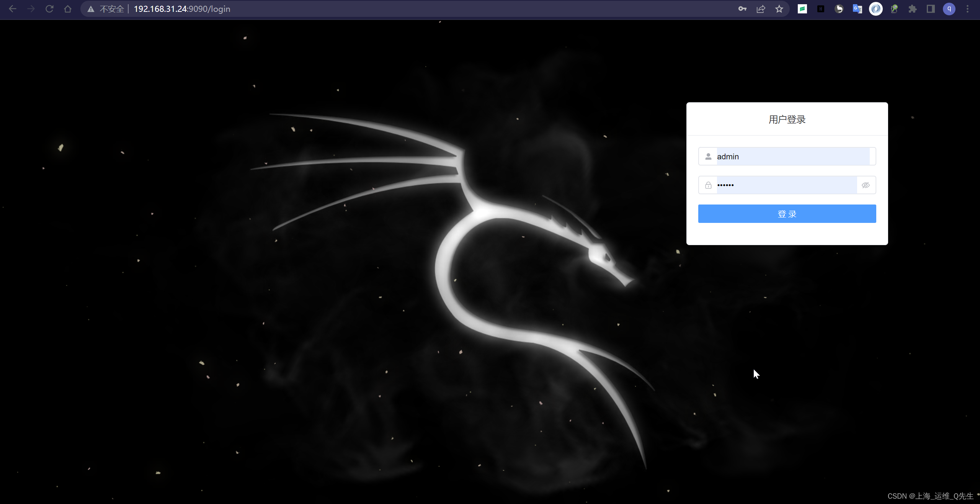Open the Google Translate extension
This screenshot has height=504, width=980.
[857, 9]
